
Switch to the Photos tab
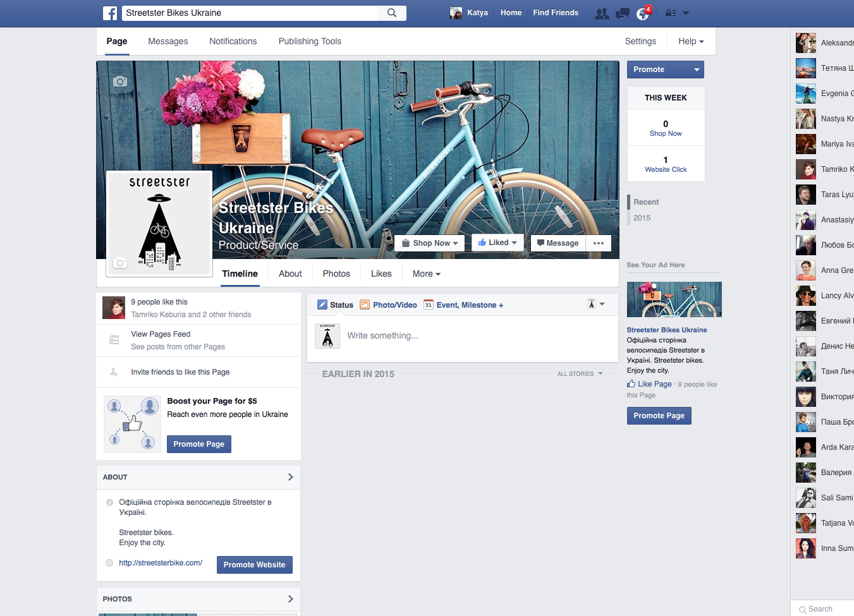336,274
